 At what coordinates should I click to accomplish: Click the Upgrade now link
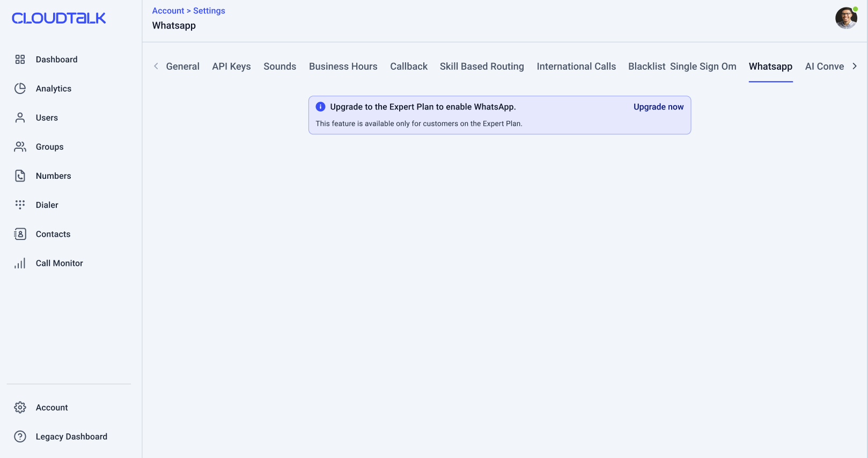658,107
